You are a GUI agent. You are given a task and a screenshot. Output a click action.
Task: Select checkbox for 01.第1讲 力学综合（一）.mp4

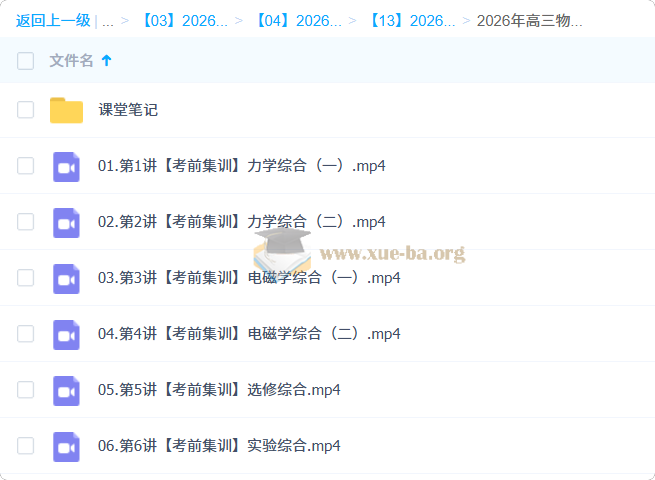click(x=25, y=166)
